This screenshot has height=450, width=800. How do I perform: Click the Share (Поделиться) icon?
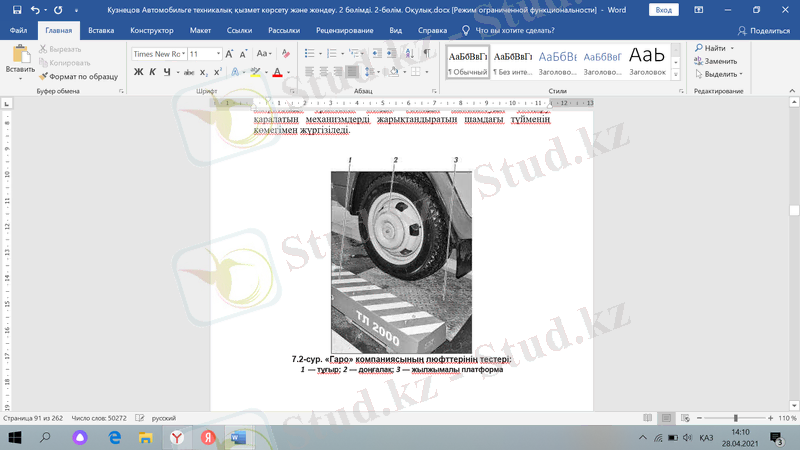[x=763, y=31]
